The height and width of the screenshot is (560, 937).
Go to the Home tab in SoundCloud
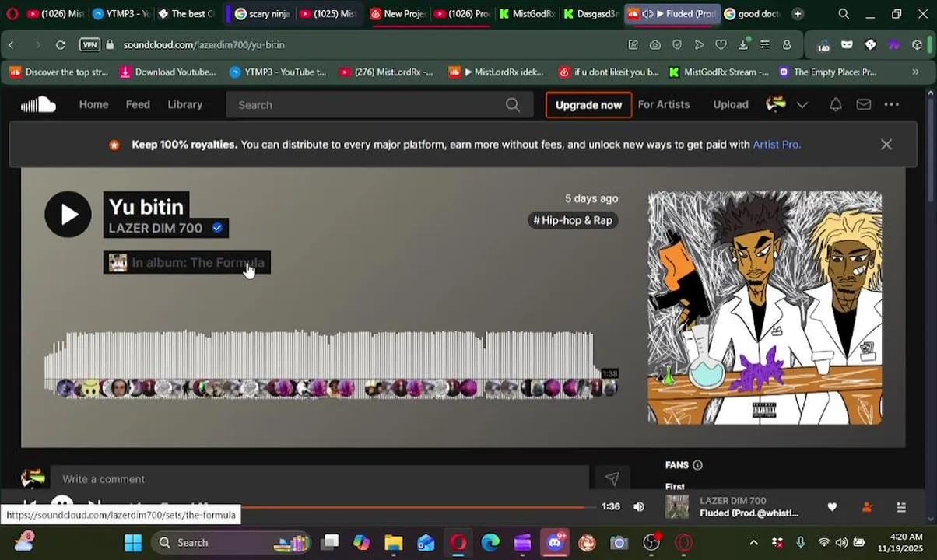[x=93, y=104]
